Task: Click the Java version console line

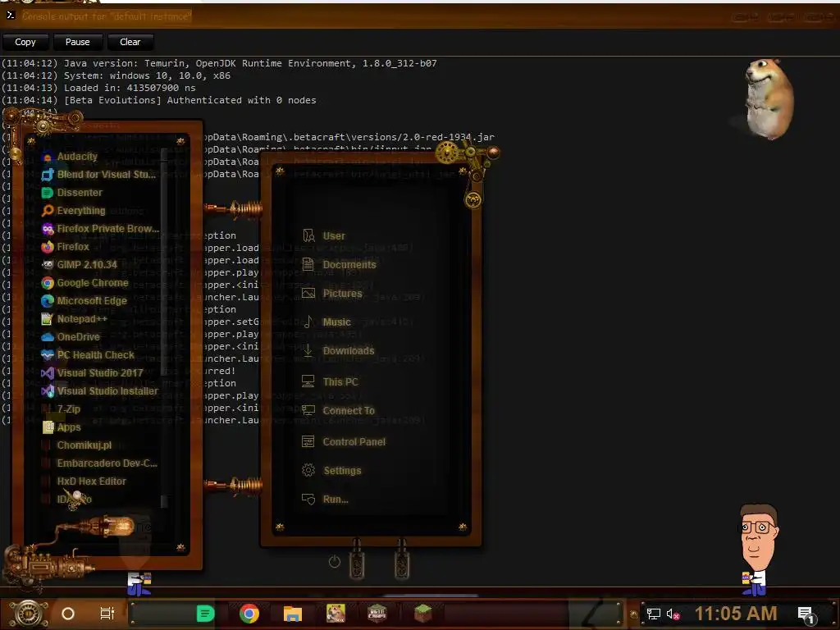Action: (218, 63)
